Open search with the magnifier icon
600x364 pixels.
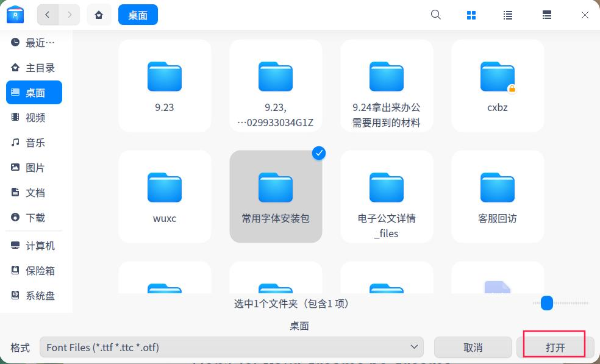(435, 15)
